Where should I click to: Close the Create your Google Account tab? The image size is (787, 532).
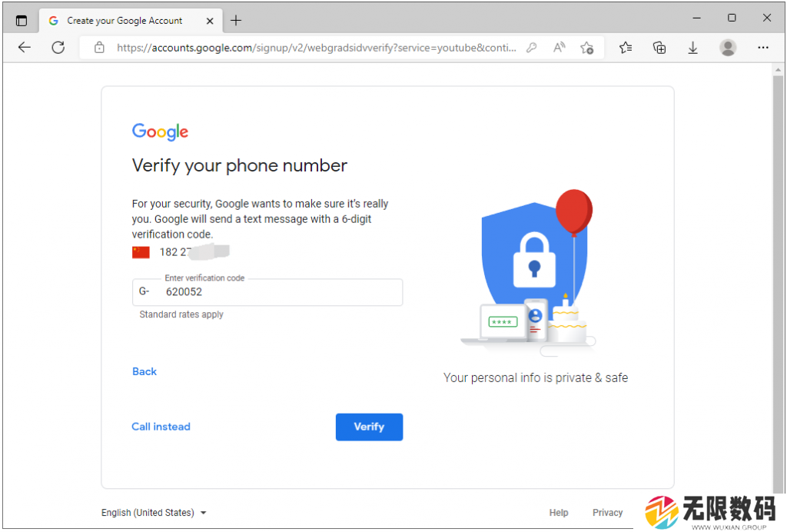click(x=210, y=21)
